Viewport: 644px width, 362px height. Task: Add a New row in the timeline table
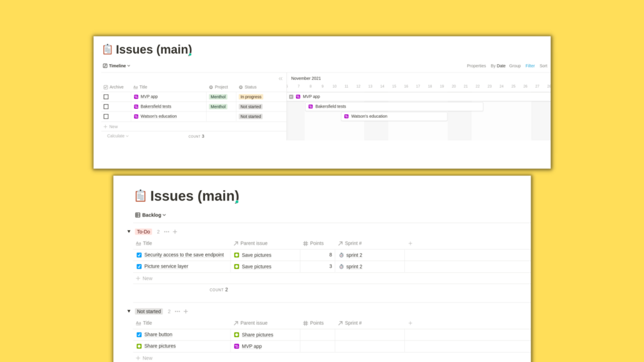(x=110, y=127)
